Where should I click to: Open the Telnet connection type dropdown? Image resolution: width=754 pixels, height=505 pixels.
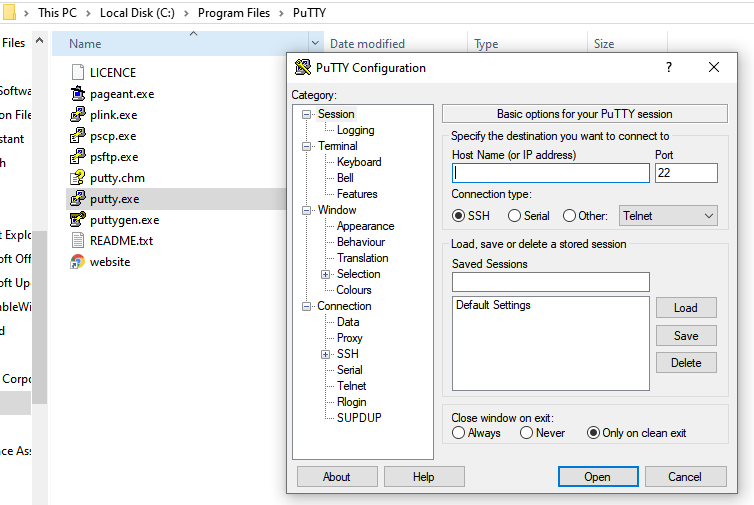coord(668,215)
